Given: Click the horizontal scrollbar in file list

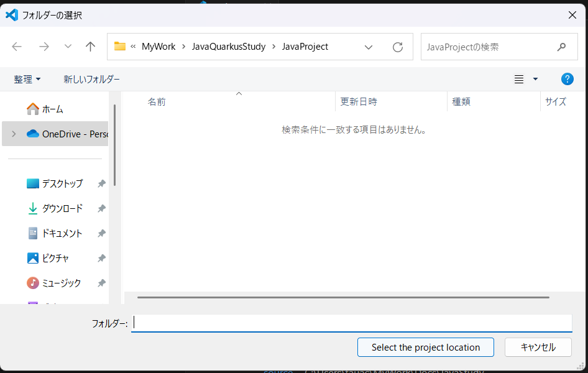Looking at the screenshot, I should pos(342,297).
